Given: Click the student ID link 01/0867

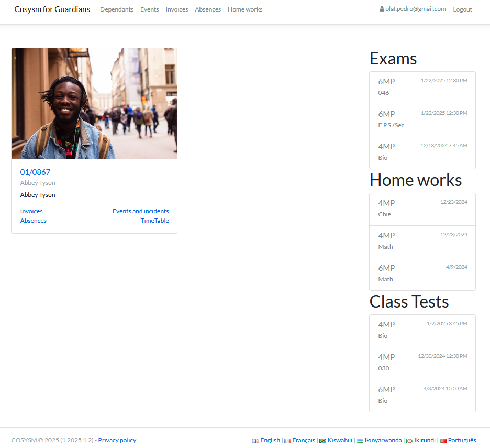Looking at the screenshot, I should (x=35, y=172).
